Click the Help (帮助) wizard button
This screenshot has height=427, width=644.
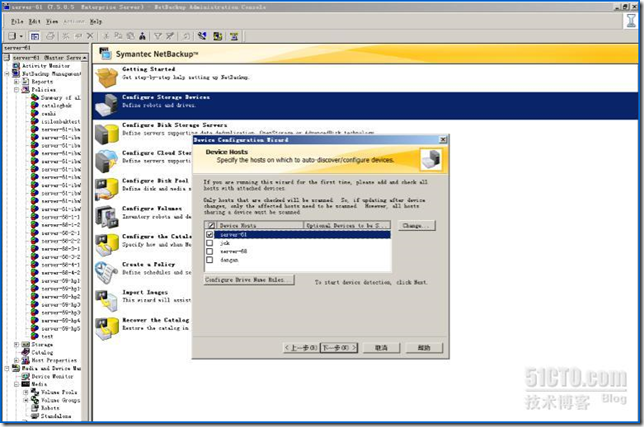[424, 348]
